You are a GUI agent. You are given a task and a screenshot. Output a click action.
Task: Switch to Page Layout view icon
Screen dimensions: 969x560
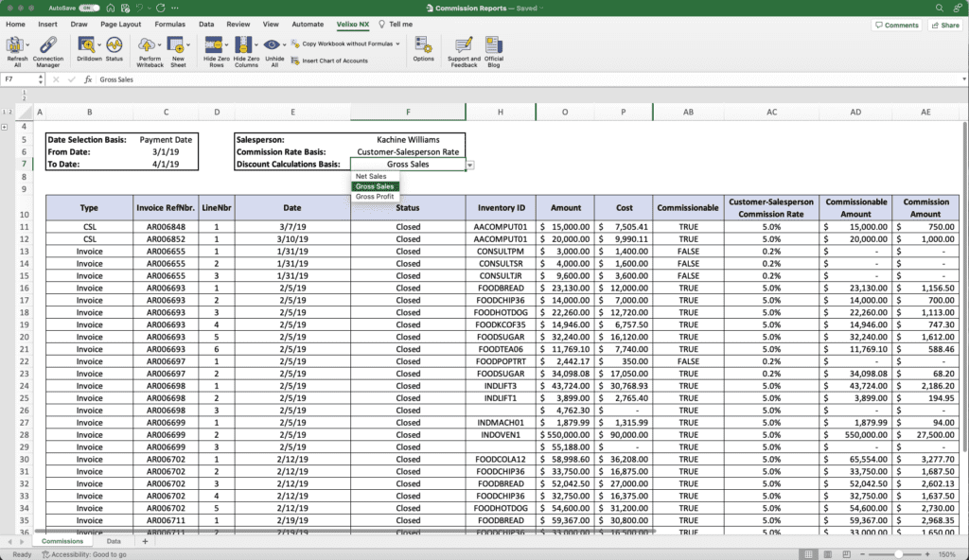point(827,553)
